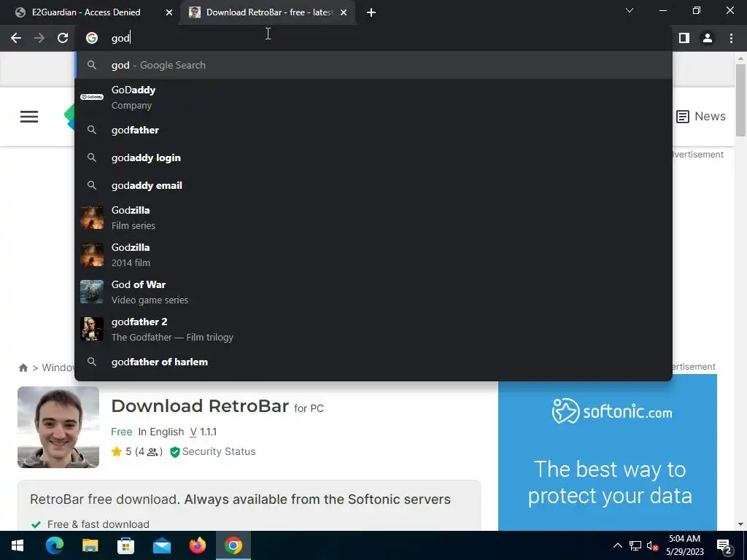The height and width of the screenshot is (560, 747).
Task: Click the godfather 2 thumbnail image
Action: pos(92,329)
